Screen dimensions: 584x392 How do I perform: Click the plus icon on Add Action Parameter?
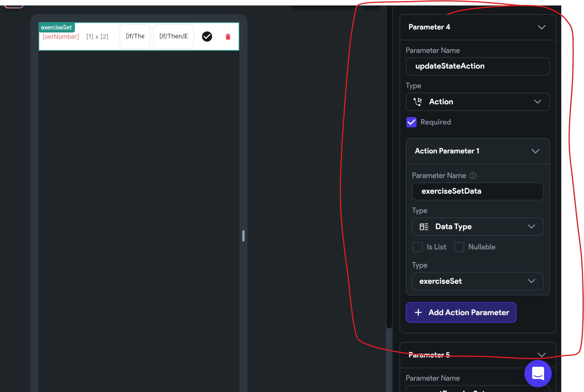(418, 312)
